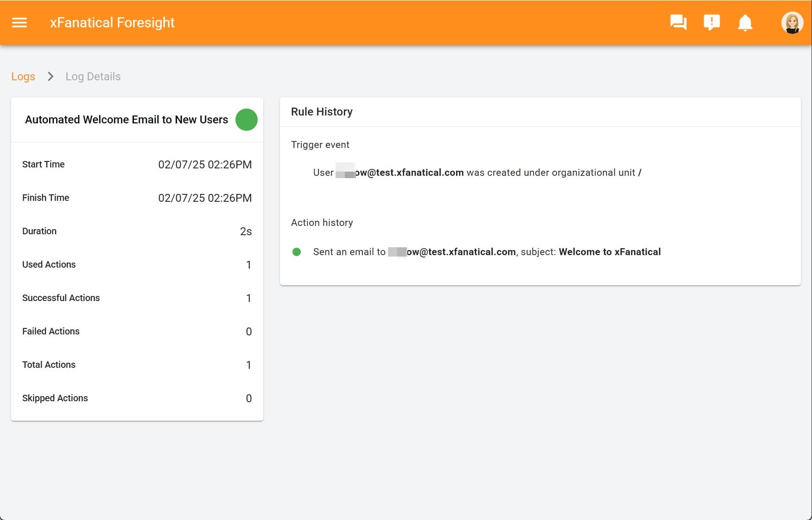
Task: Click the Log Details breadcrumb
Action: point(93,77)
